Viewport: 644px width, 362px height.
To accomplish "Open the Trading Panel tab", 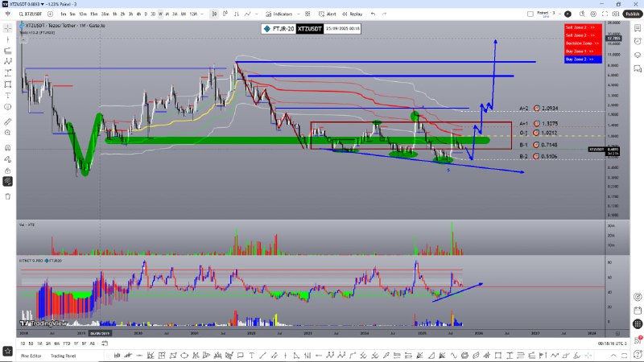I will click(x=64, y=356).
